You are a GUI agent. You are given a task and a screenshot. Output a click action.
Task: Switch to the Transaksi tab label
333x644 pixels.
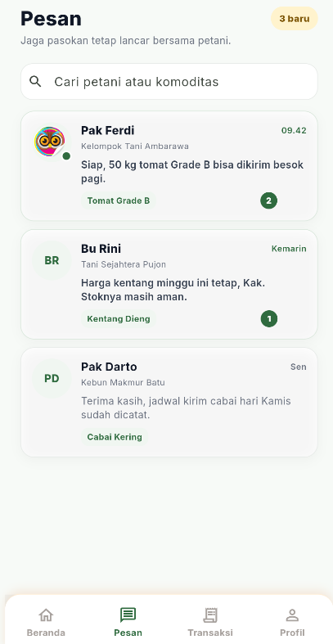pos(210,633)
